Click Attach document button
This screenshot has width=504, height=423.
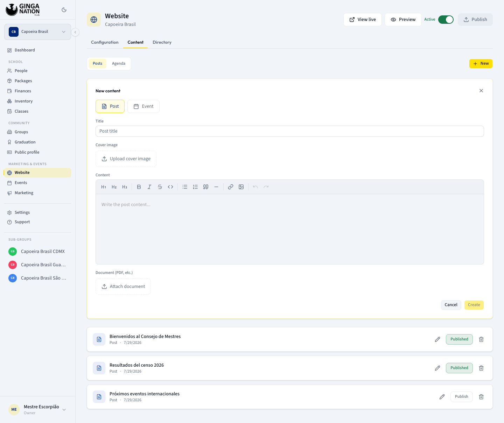[x=123, y=287]
